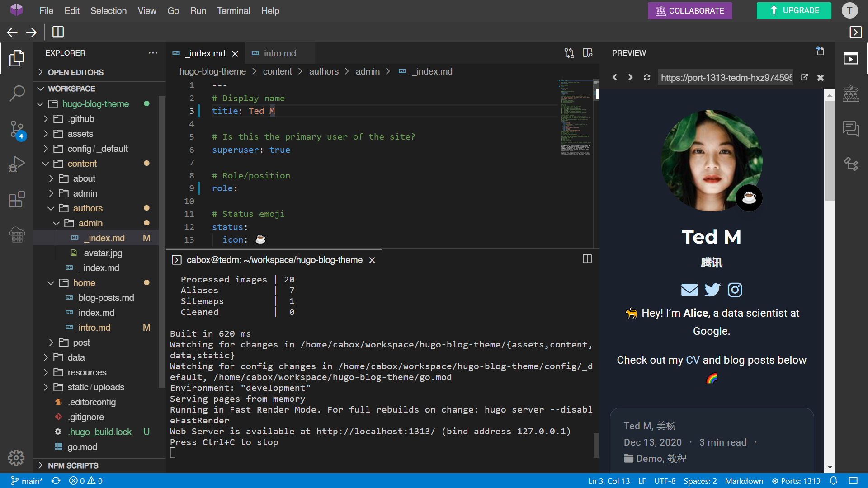Expand the OPEN EDITORS section
The height and width of the screenshot is (488, 868).
click(75, 72)
